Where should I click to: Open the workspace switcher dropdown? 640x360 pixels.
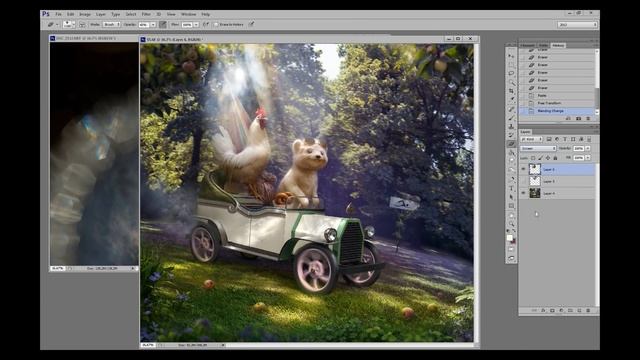click(x=577, y=24)
